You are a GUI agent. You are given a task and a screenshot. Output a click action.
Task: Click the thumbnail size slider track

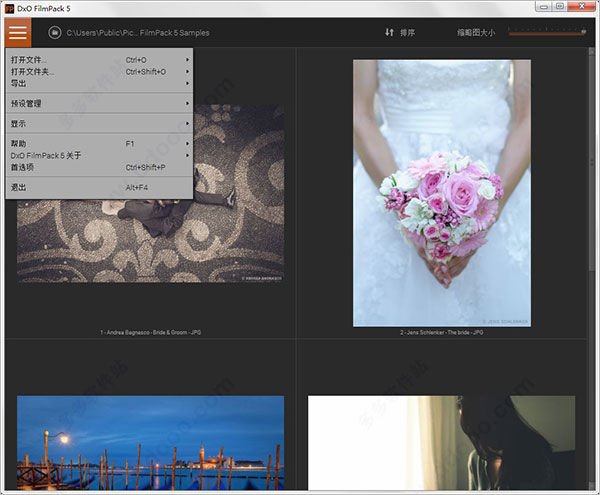tap(545, 33)
